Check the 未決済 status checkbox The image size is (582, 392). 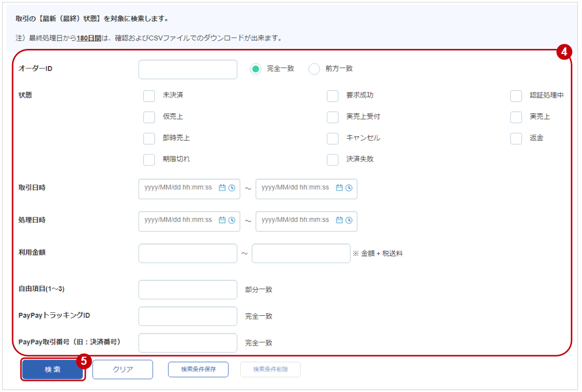click(x=149, y=96)
